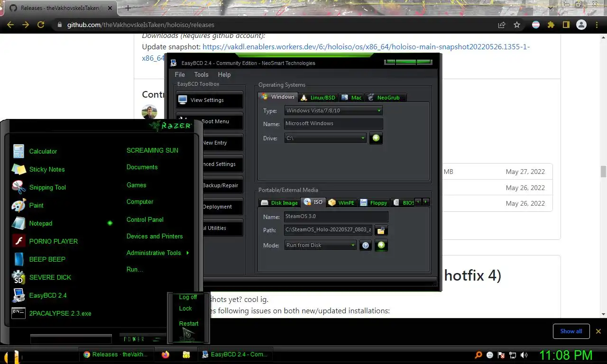Open Drive dropdown showing C:\
The image size is (607, 364).
point(325,138)
